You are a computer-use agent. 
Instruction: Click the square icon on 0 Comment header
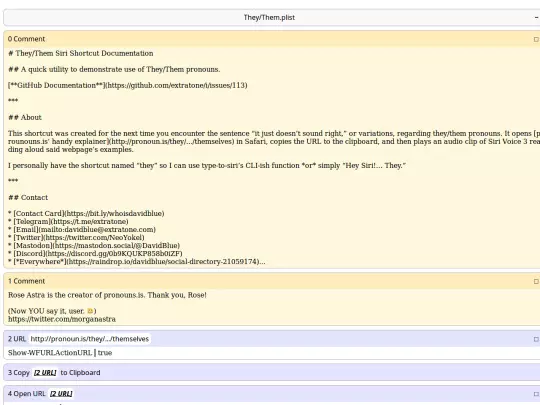(536, 39)
